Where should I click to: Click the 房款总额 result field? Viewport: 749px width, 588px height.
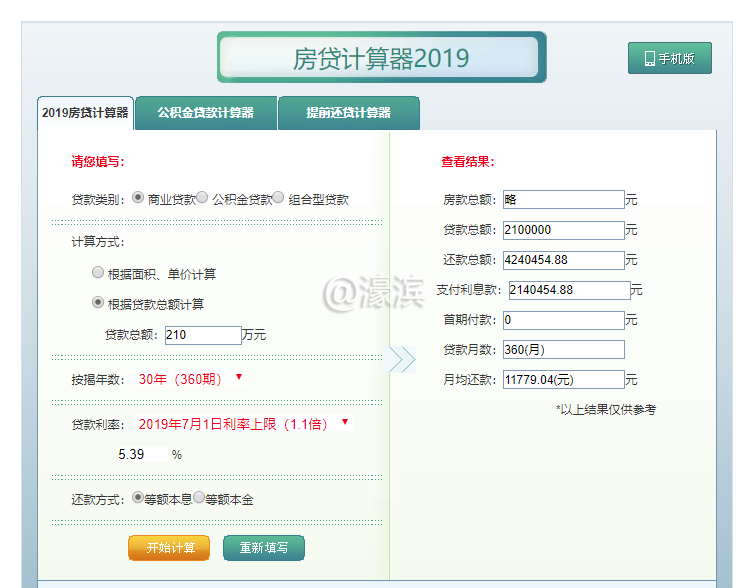point(564,200)
